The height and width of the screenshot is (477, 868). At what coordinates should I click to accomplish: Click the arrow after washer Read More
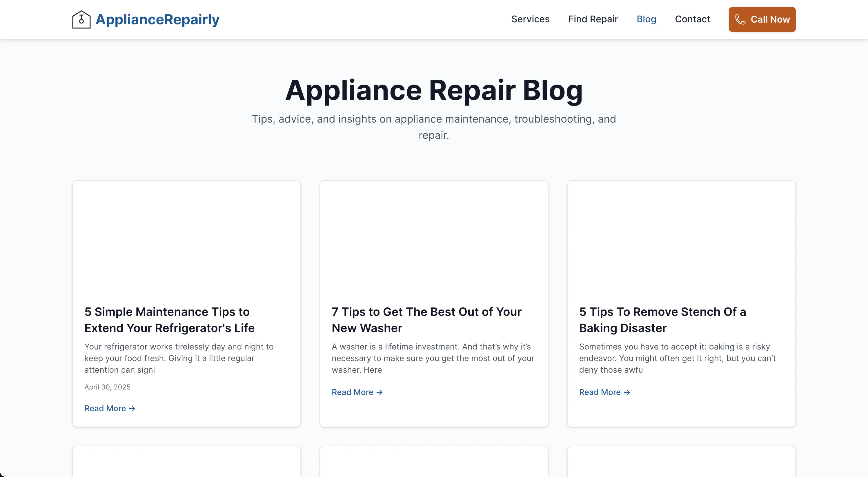[380, 392]
